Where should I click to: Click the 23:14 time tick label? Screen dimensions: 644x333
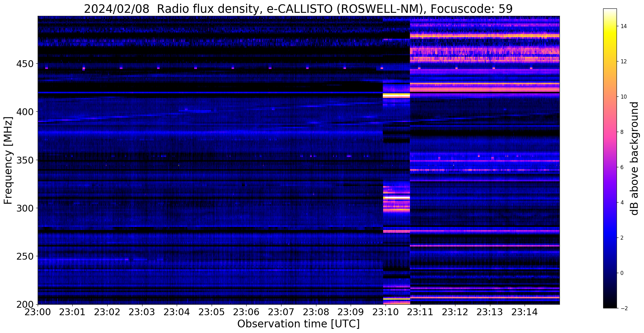tap(525, 312)
